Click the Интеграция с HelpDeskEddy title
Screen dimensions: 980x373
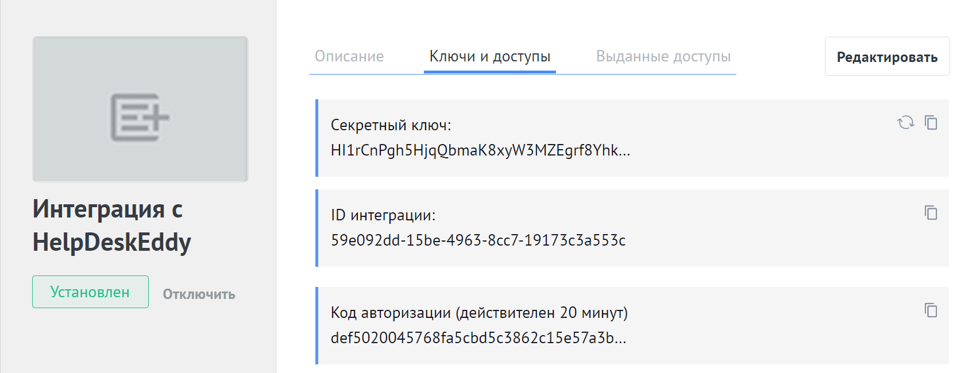(x=111, y=226)
